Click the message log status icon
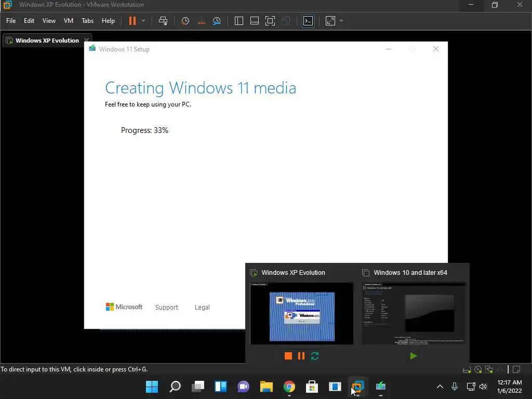This screenshot has width=532, height=399. 516,369
